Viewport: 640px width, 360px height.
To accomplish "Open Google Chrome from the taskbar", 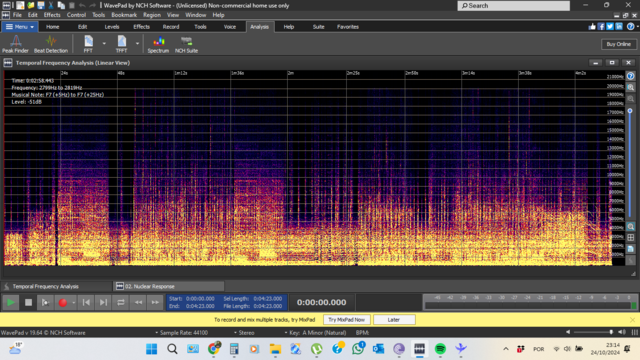I will pos(213,349).
